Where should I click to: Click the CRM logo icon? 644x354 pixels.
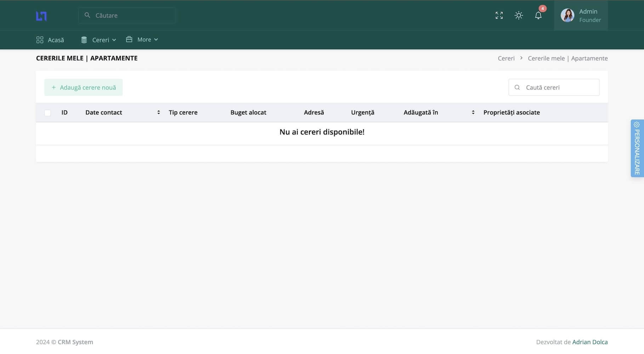coord(41,16)
